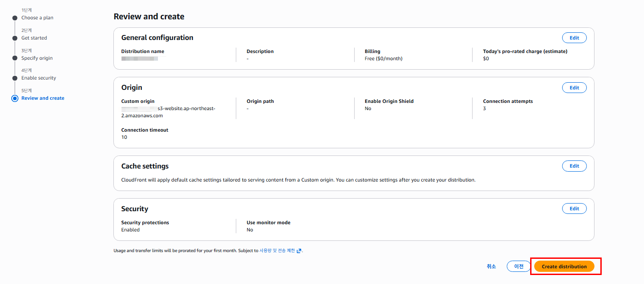
Task: Click the Distribution name label
Action: coord(143,52)
